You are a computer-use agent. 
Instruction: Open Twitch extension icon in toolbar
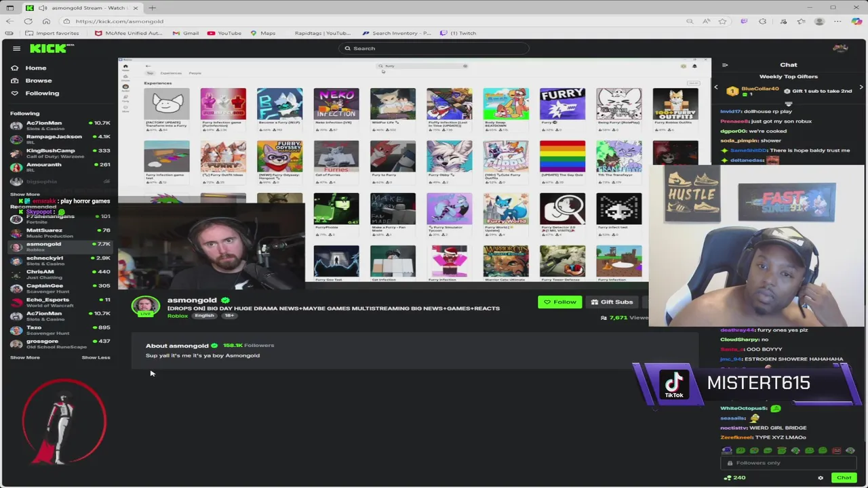(x=744, y=21)
